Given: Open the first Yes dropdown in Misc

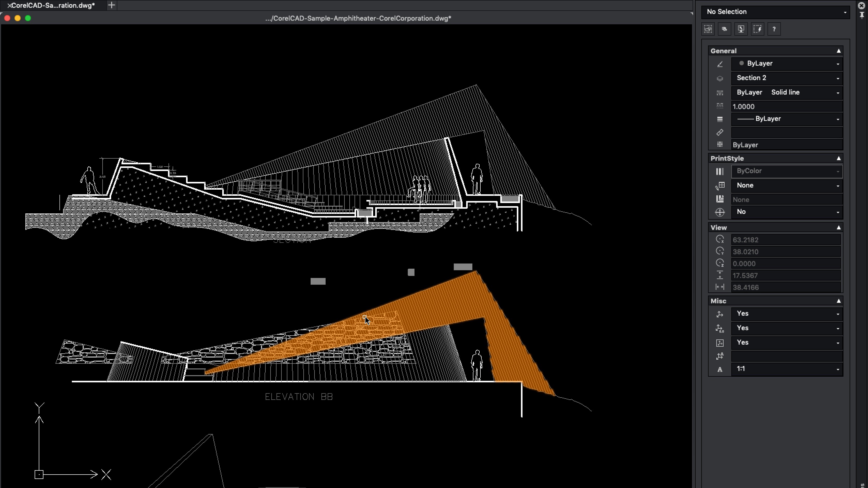Looking at the screenshot, I should coord(787,314).
